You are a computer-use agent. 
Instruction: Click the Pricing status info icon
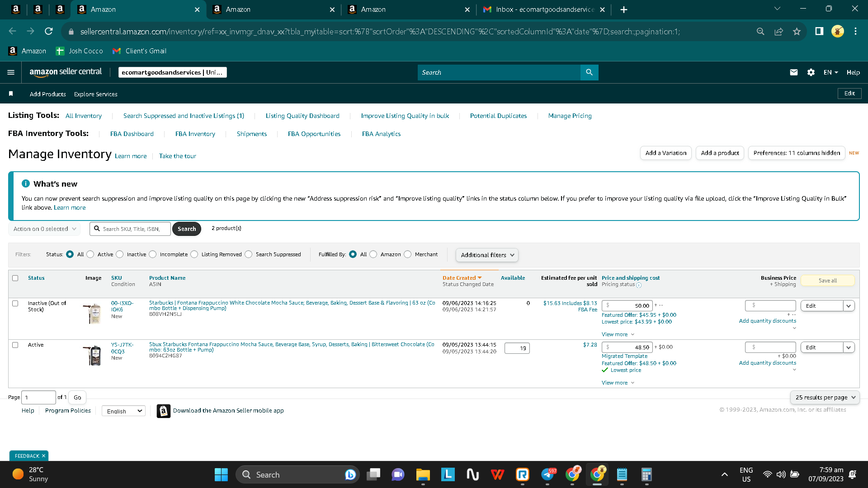tap(639, 285)
